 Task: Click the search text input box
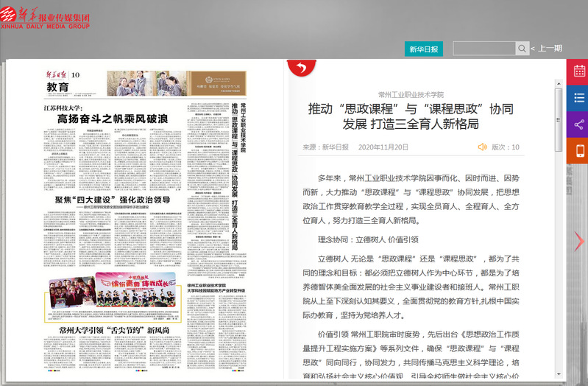tap(483, 49)
